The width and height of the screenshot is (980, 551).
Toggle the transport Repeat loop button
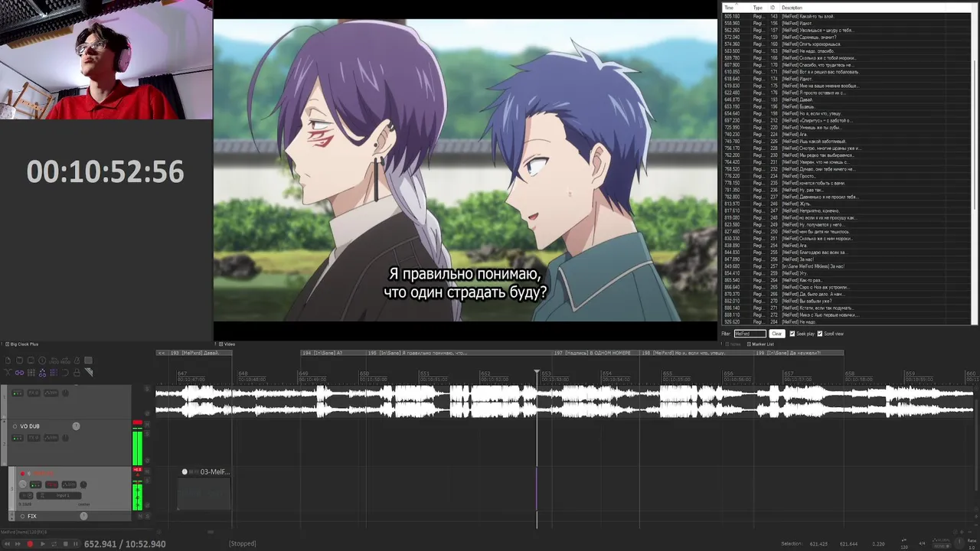click(x=54, y=543)
